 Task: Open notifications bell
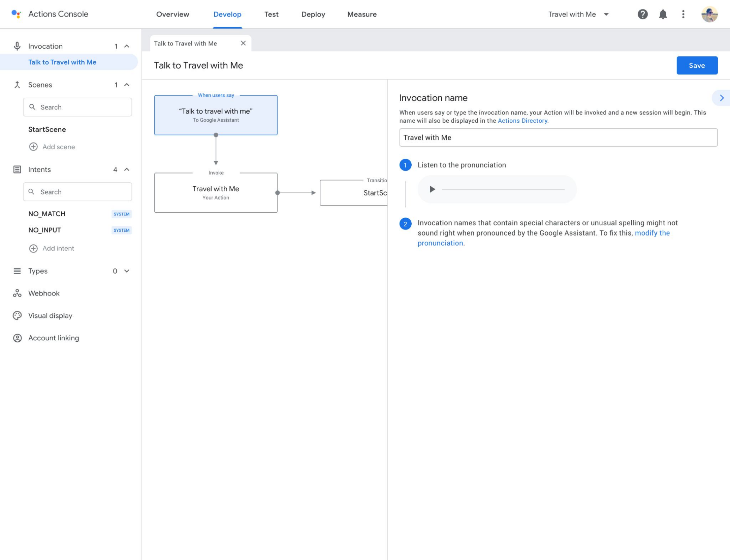pyautogui.click(x=663, y=14)
